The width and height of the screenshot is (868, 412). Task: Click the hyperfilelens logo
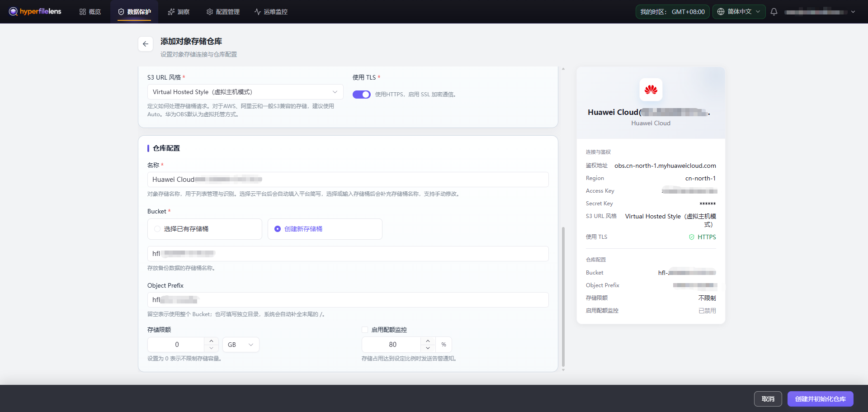tap(35, 11)
